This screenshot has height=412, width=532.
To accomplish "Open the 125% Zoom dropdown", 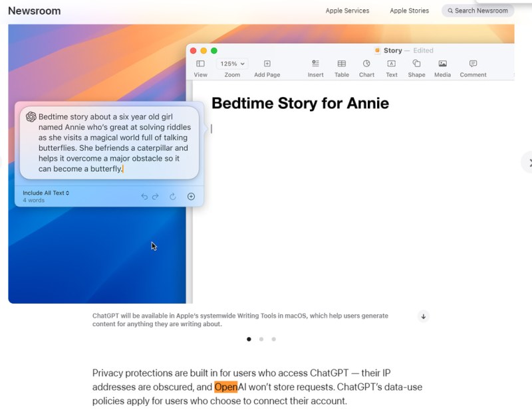I will pos(232,64).
